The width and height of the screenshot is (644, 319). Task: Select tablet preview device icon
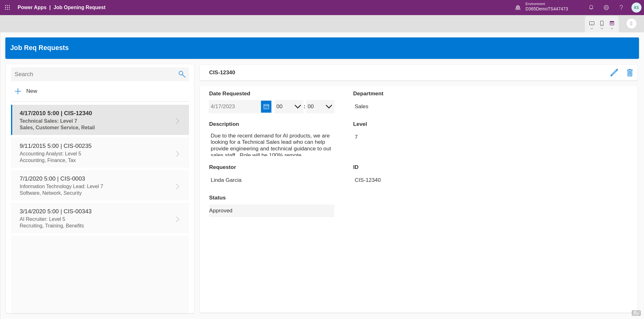(591, 24)
